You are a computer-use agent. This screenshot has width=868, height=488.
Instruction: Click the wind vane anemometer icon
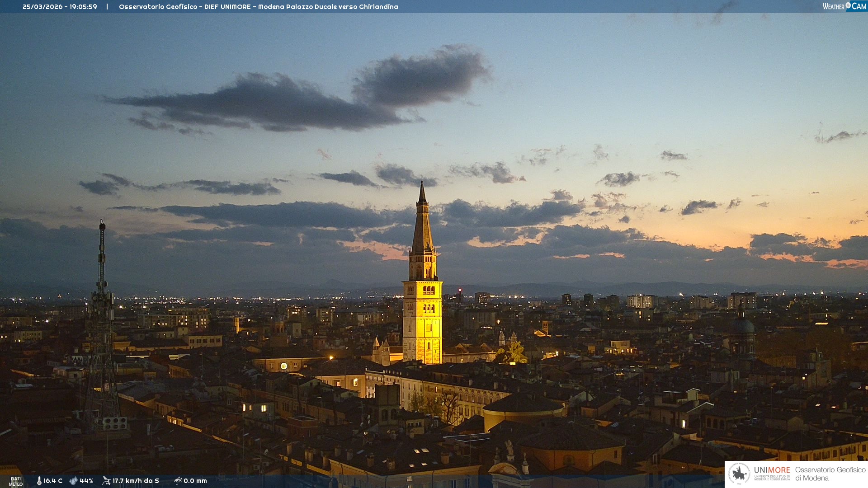point(106,481)
